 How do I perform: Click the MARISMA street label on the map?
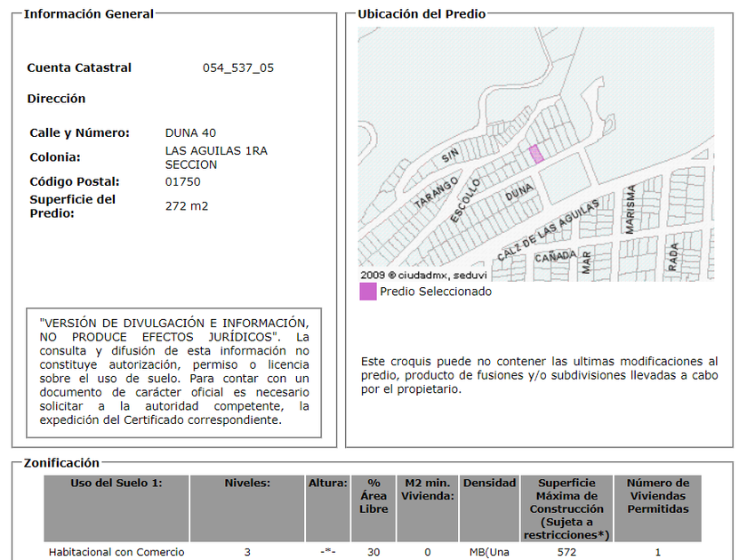(x=630, y=210)
